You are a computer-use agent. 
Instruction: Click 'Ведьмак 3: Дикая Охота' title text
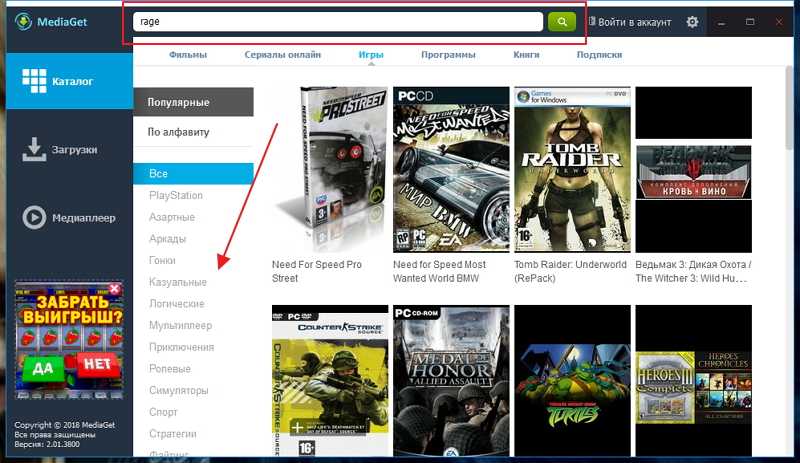click(x=693, y=271)
